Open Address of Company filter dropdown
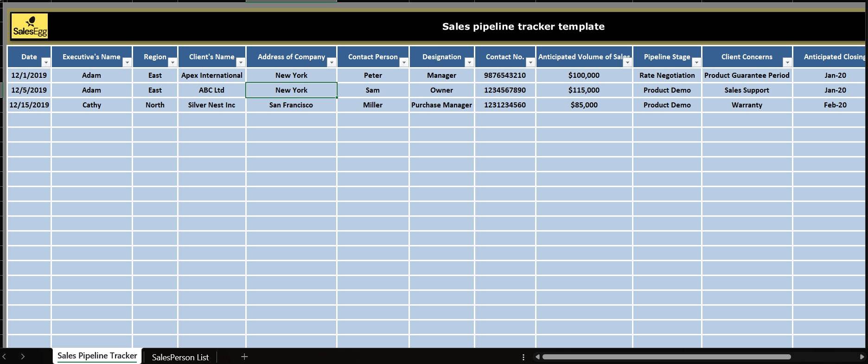 [x=332, y=63]
